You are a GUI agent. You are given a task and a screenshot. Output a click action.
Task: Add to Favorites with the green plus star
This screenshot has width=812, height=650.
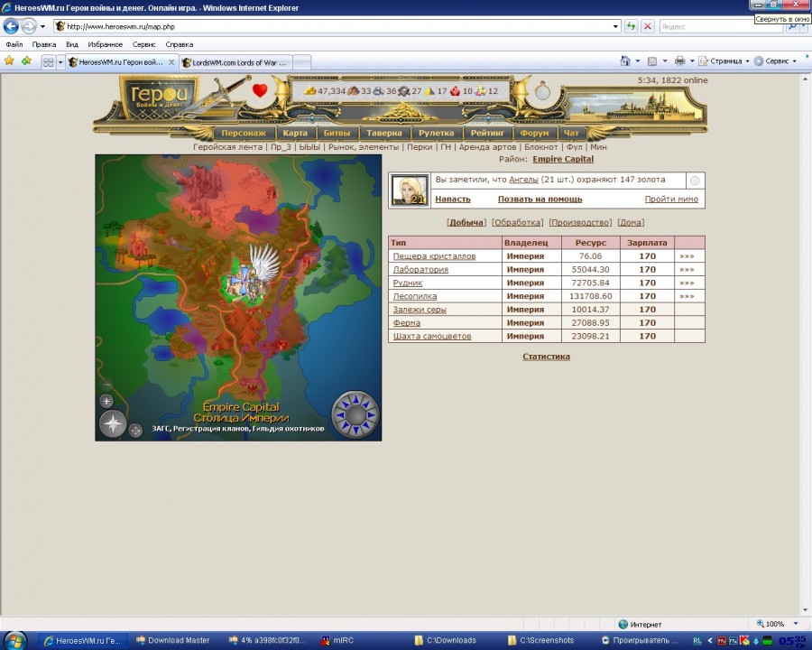coord(26,61)
